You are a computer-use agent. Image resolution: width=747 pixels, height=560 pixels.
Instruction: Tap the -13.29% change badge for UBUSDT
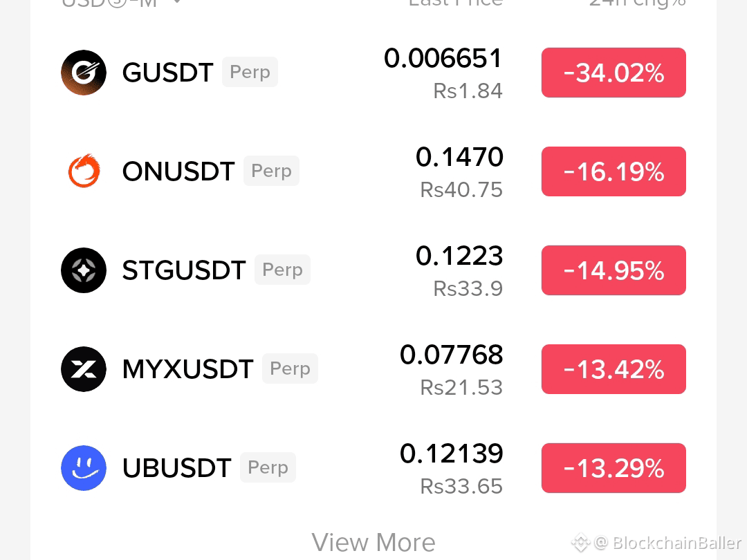tap(614, 467)
